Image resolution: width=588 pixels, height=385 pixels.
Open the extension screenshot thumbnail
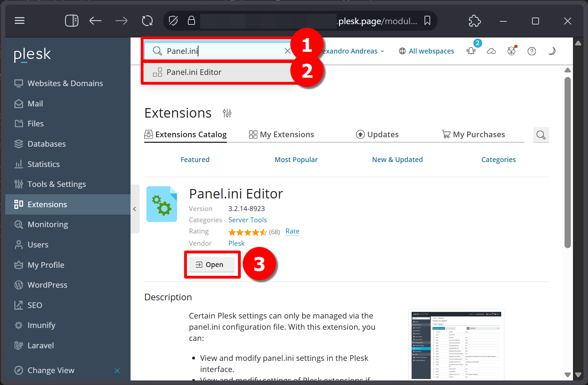click(x=456, y=344)
